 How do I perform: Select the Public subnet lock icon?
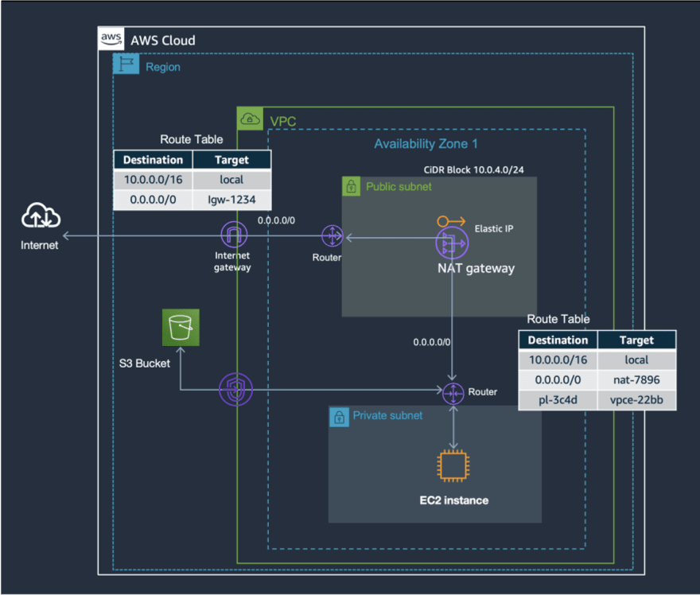pyautogui.click(x=351, y=186)
